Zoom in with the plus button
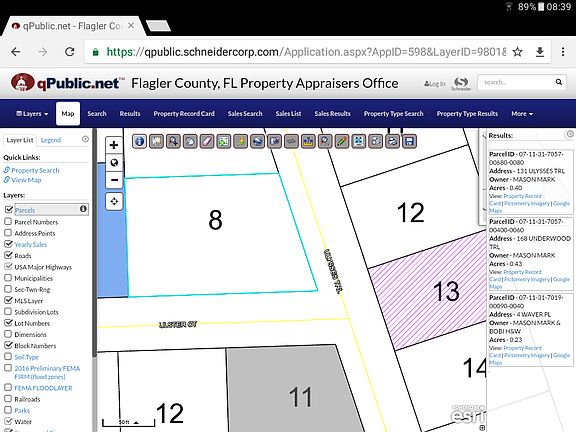 pos(114,145)
